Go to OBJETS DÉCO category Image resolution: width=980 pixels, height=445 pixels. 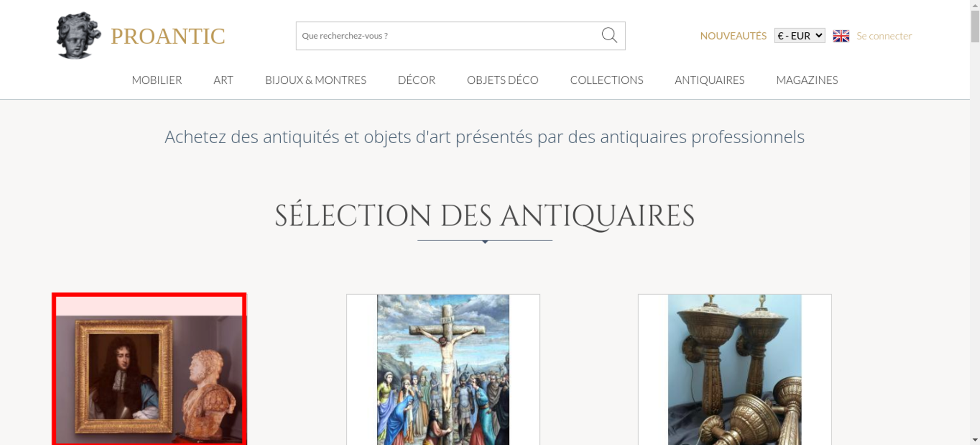[502, 80]
